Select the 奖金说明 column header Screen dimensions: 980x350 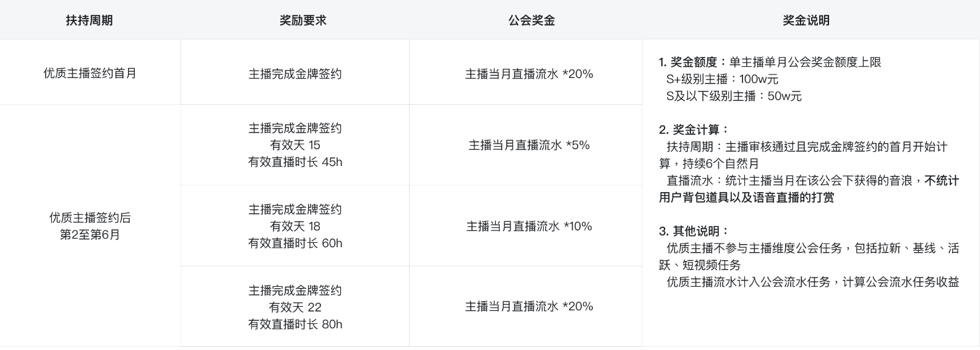tap(806, 20)
